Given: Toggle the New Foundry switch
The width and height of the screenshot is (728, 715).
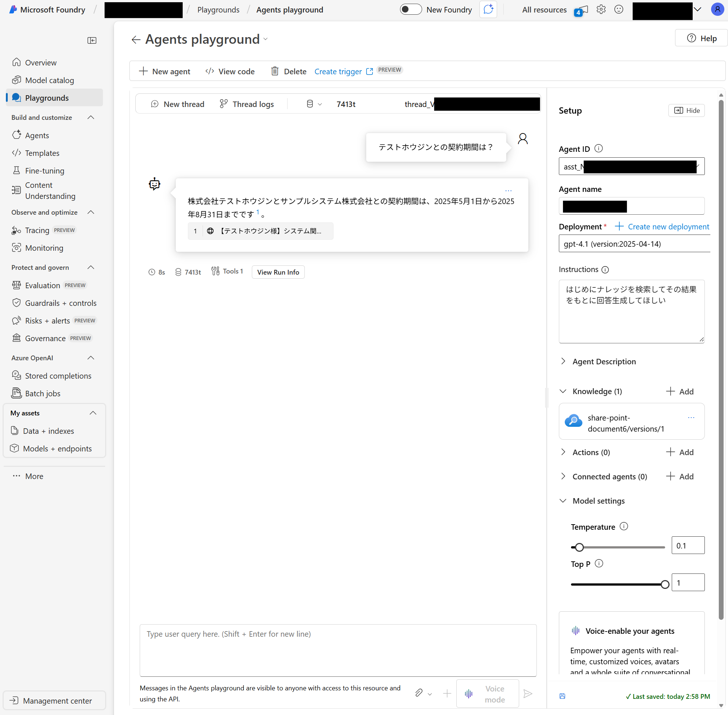Looking at the screenshot, I should point(411,10).
